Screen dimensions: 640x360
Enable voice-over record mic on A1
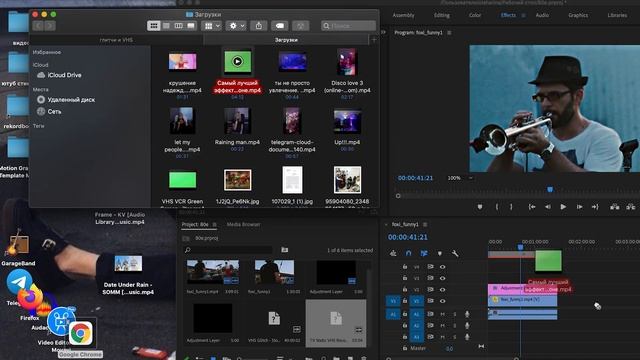467,314
